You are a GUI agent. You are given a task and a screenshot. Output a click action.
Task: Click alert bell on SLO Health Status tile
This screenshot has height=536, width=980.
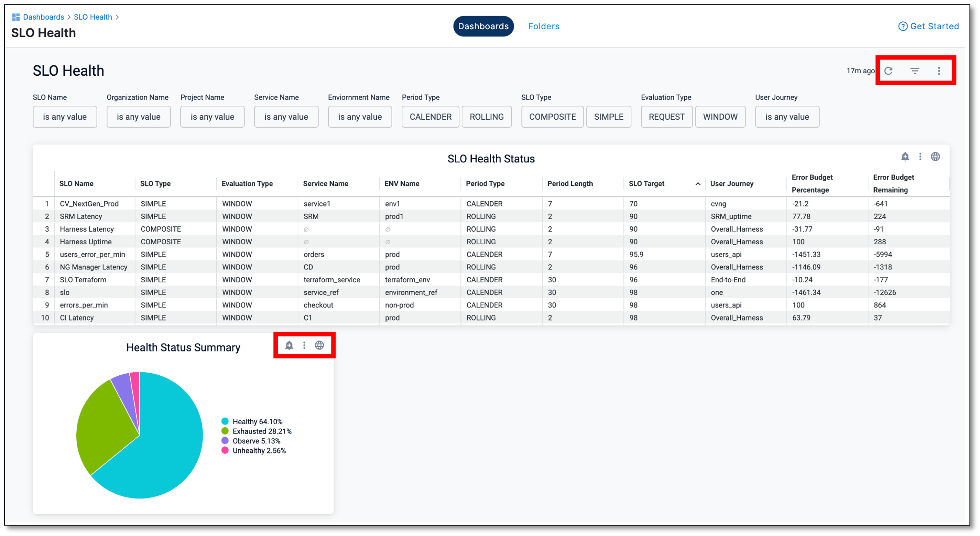(905, 157)
